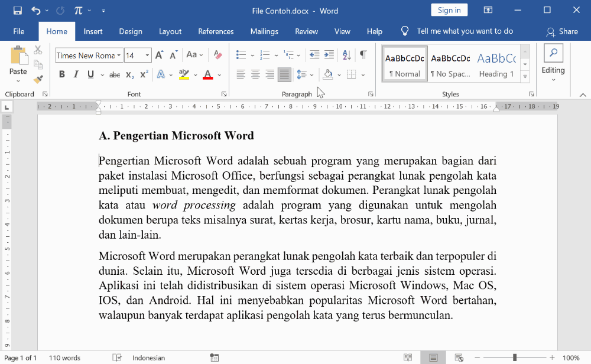Switch to the Review tab

pos(306,32)
